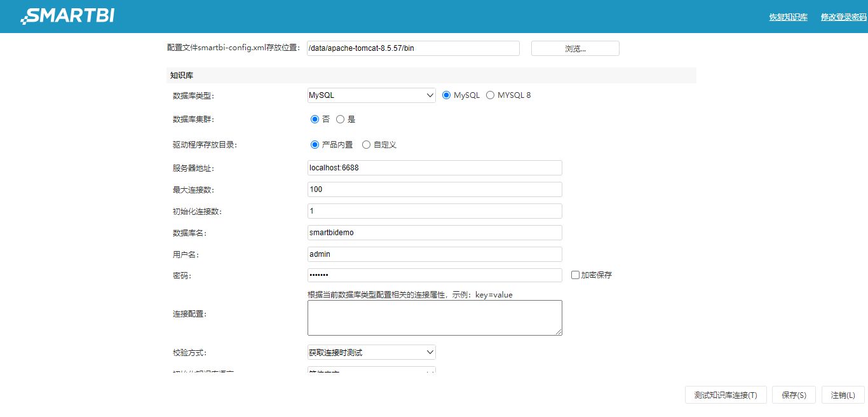Select the 否 cluster option
868x417 pixels.
[315, 119]
